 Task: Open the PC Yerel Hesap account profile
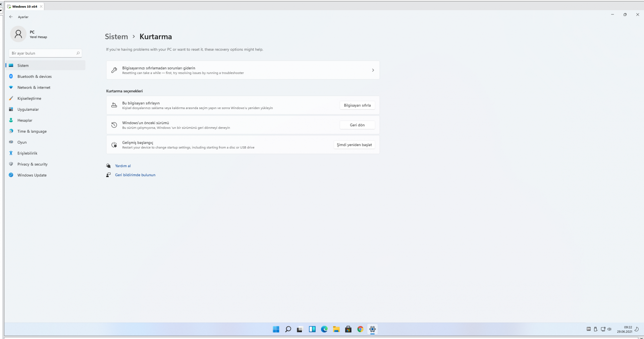29,34
